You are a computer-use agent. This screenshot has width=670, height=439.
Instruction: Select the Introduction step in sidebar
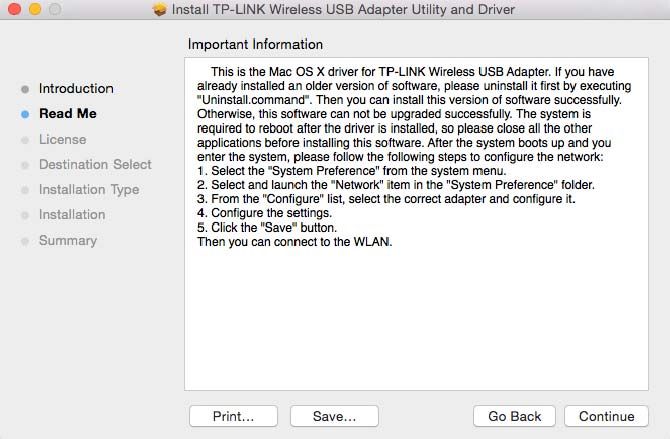click(x=76, y=88)
